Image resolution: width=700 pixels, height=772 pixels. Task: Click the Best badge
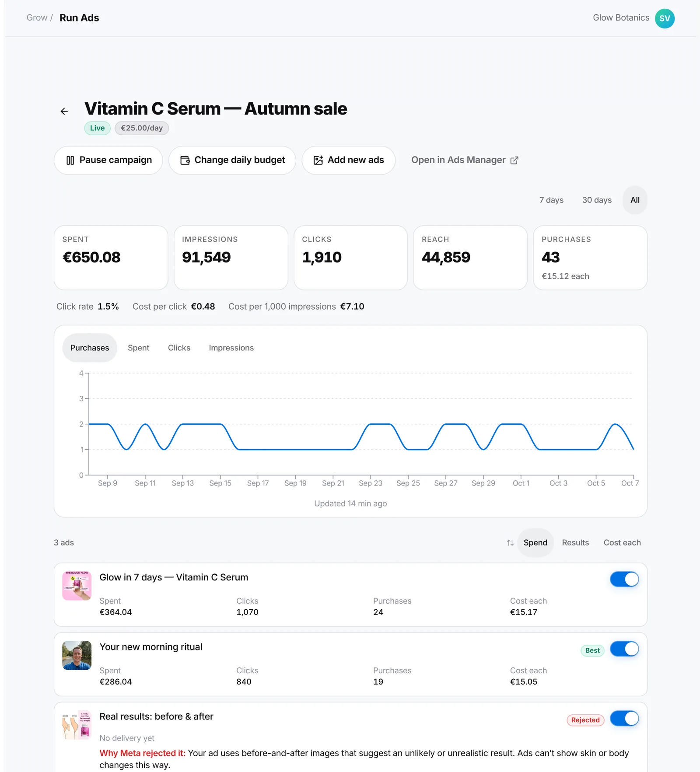tap(592, 650)
